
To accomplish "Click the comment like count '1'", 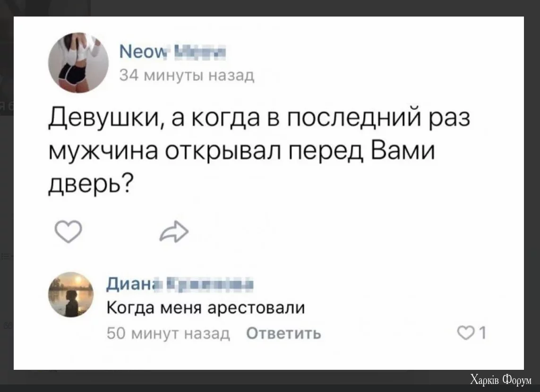I will click(x=482, y=334).
